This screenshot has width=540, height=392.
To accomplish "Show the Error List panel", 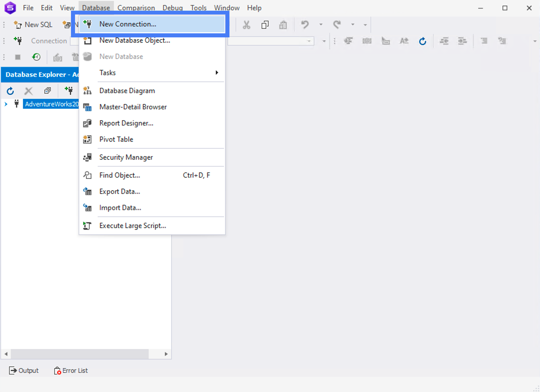I will (x=71, y=371).
